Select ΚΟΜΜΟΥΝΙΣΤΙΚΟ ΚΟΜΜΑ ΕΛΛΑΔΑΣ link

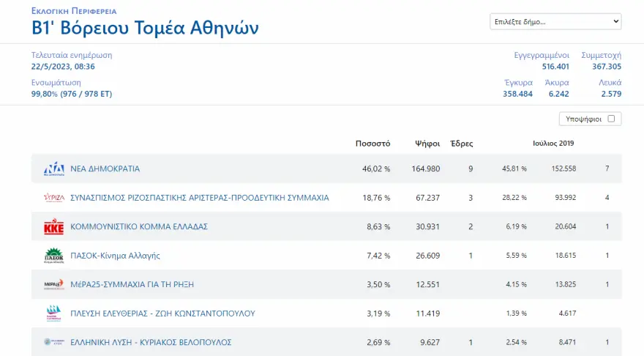(x=139, y=227)
